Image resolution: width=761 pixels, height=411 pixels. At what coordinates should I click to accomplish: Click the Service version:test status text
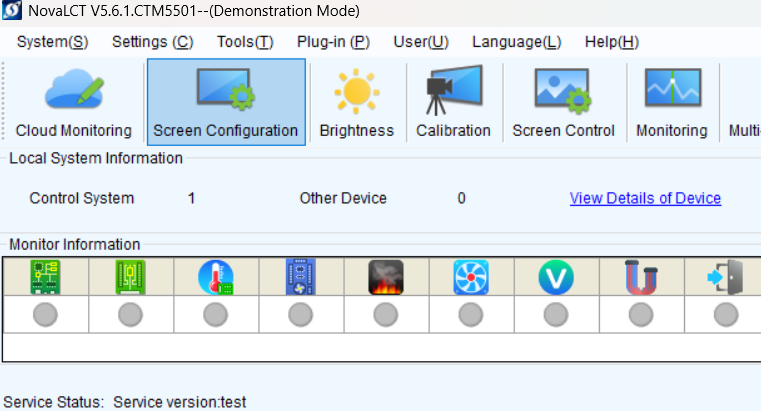[180, 402]
